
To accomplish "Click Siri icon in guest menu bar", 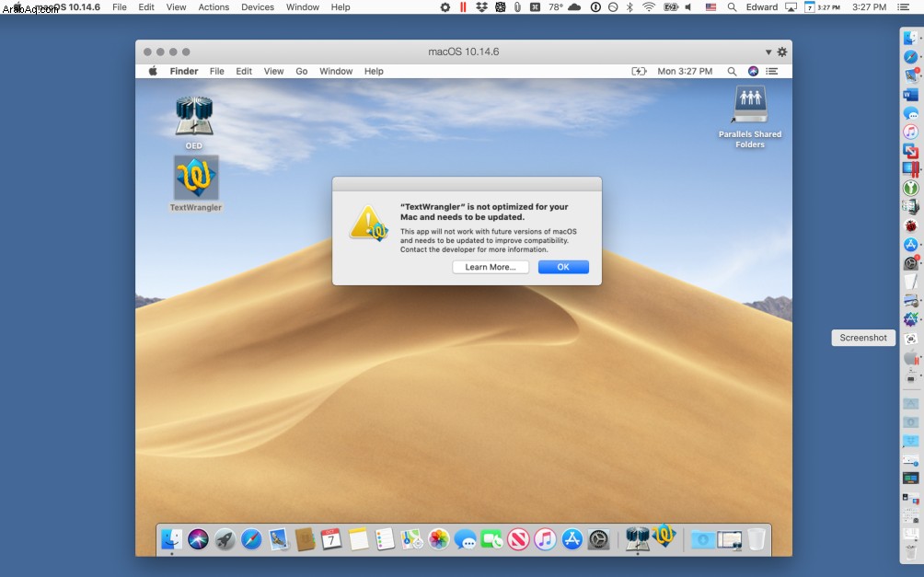I will [753, 71].
